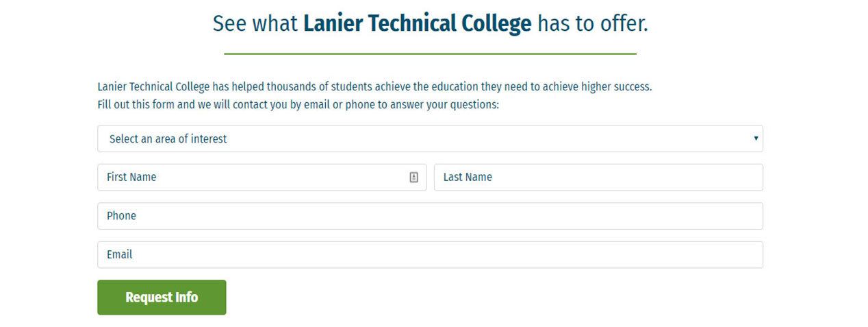Click into the Email field
The width and height of the screenshot is (868, 327).
click(x=430, y=254)
